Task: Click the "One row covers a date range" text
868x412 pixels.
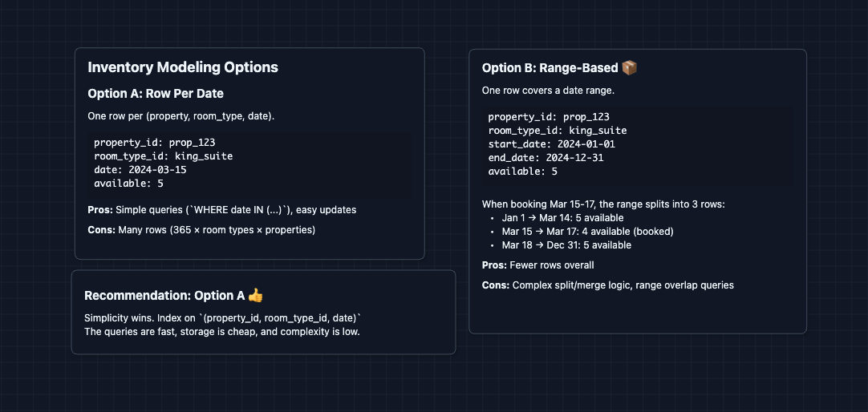Action: [548, 91]
